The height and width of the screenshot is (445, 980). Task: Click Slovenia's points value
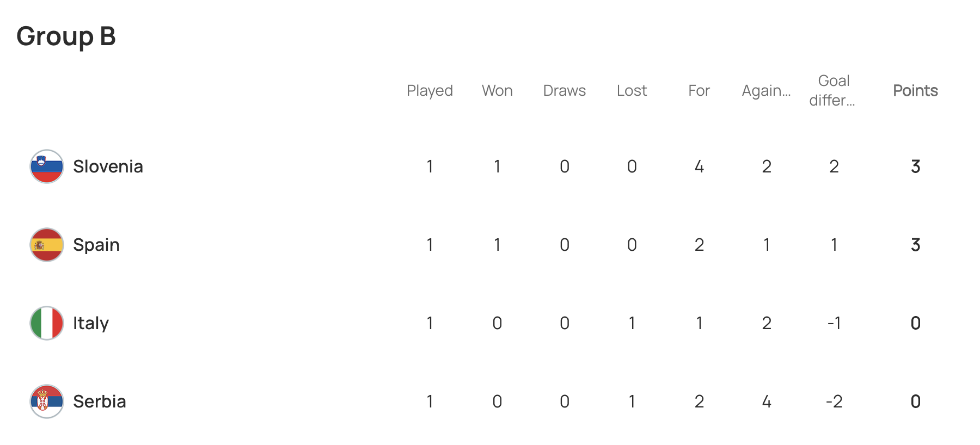(x=915, y=166)
